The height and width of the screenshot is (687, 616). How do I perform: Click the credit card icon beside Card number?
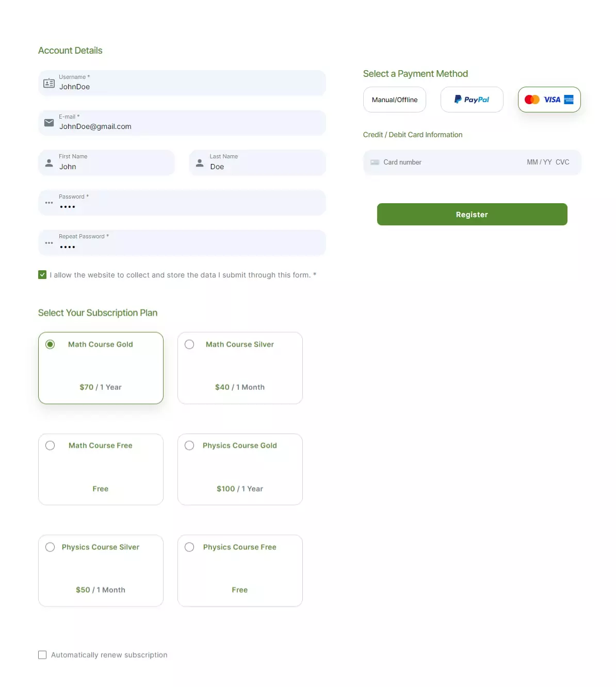point(375,162)
